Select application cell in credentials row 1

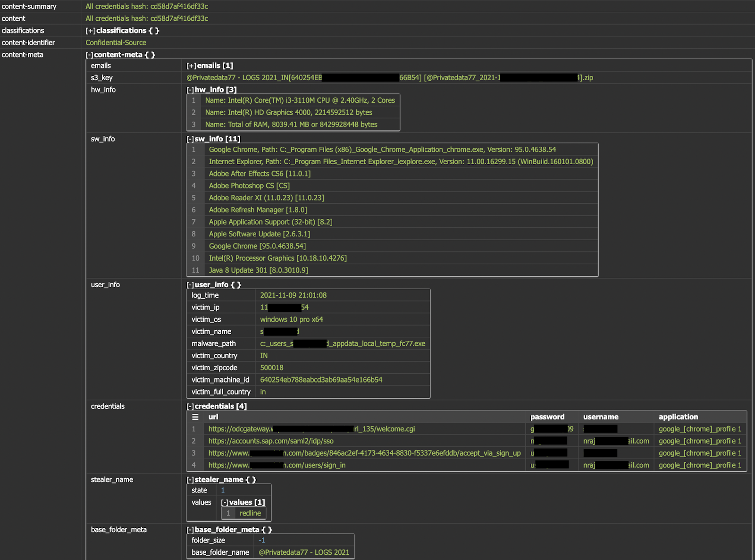coord(700,429)
